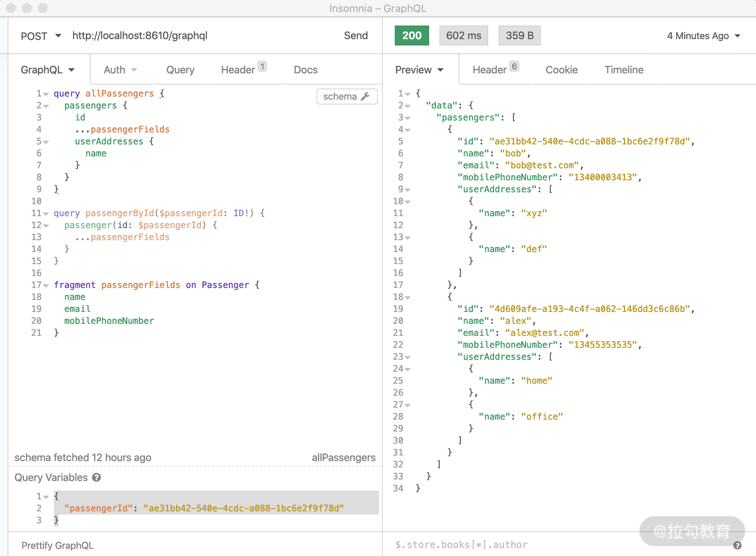Image resolution: width=756 pixels, height=556 pixels.
Task: Collapse bob's userAddresses fold on response line 9
Action: (408, 190)
